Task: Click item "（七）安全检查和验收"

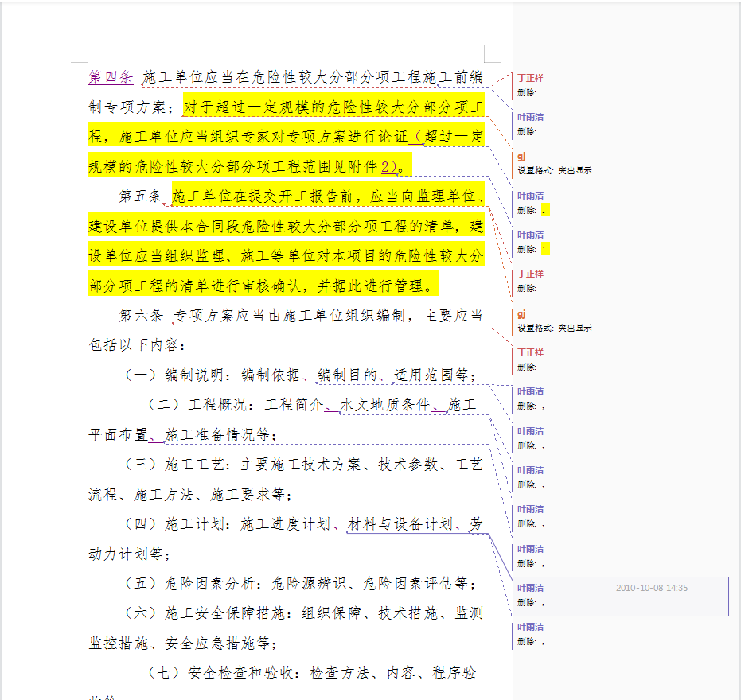Action: pyautogui.click(x=220, y=672)
